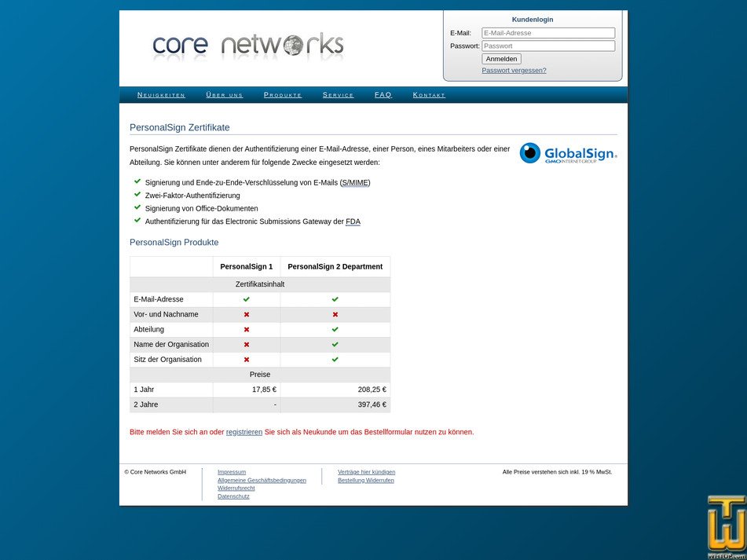747x560 pixels.
Task: Click green check for E-Mail-Adresse under PersonalSign 1
Action: (x=247, y=299)
